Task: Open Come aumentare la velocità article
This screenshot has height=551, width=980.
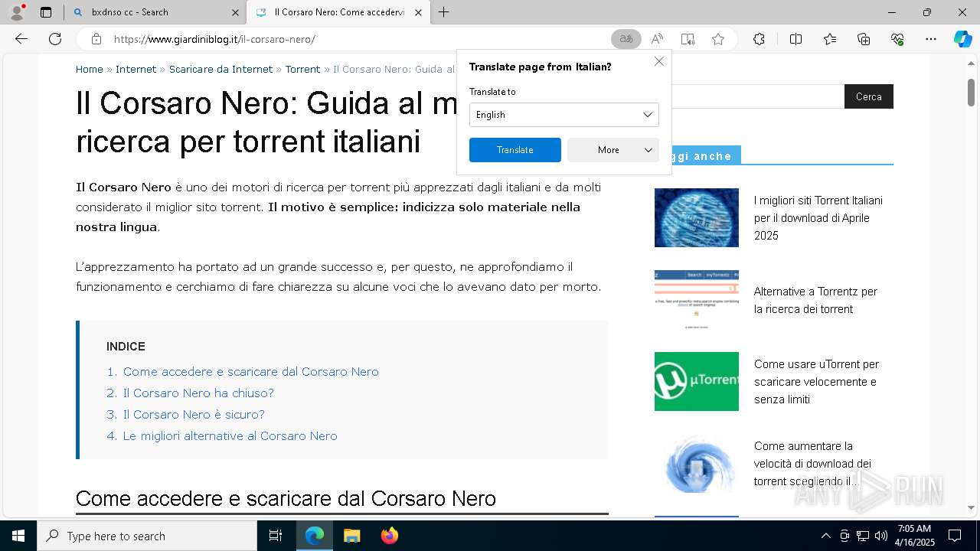Action: [x=812, y=464]
